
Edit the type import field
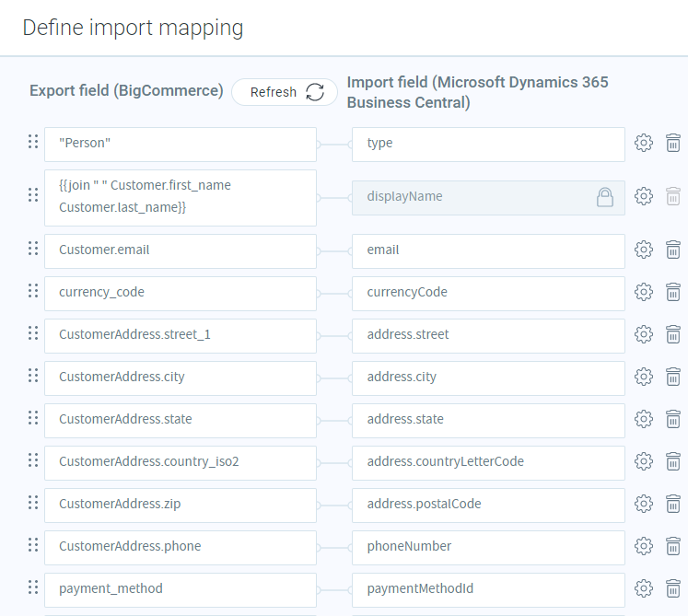click(x=488, y=145)
